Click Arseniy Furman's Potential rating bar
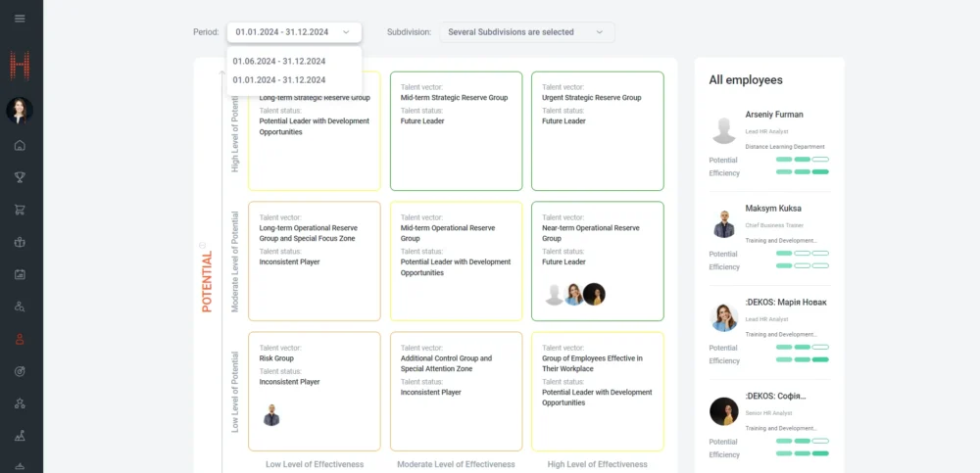This screenshot has width=980, height=473. tap(802, 159)
